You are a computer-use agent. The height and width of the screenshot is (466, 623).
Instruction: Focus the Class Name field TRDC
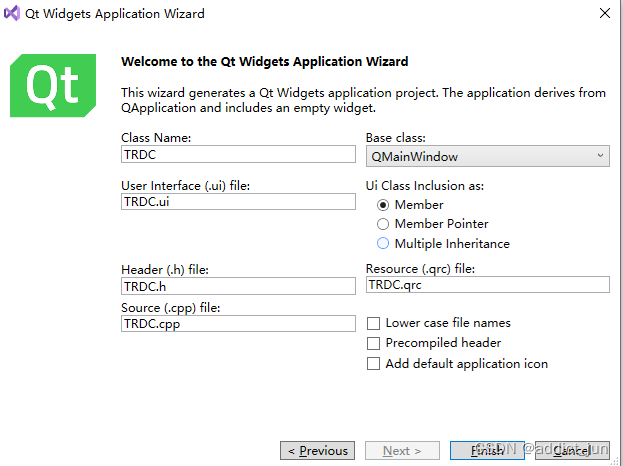click(x=238, y=154)
